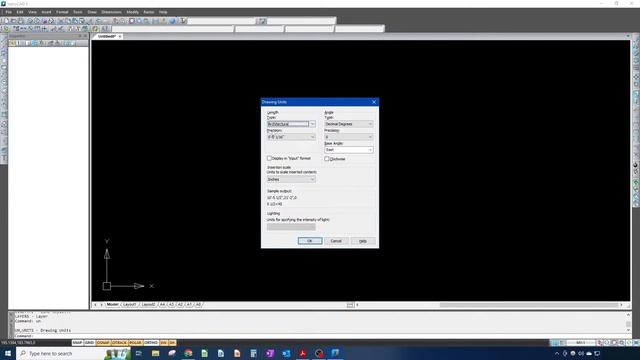Image resolution: width=640 pixels, height=360 pixels.
Task: Open Length Precision dropdown
Action: (291, 137)
